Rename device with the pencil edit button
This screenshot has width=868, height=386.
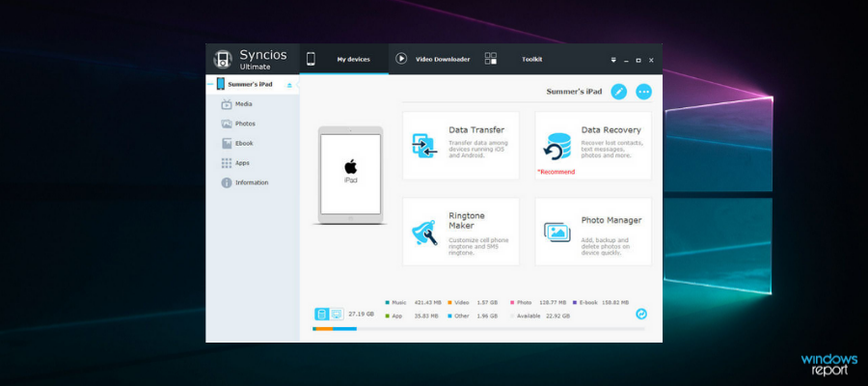pyautogui.click(x=619, y=92)
